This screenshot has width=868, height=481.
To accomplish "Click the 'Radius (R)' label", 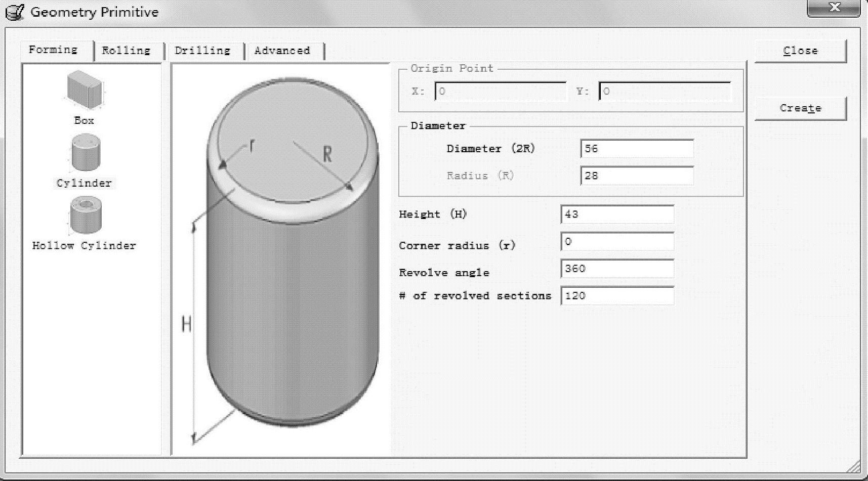I will pos(480,176).
